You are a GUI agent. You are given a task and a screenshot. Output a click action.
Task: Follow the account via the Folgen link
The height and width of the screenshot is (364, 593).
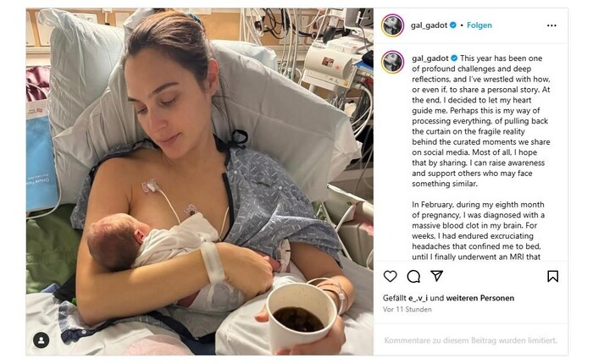(x=479, y=25)
